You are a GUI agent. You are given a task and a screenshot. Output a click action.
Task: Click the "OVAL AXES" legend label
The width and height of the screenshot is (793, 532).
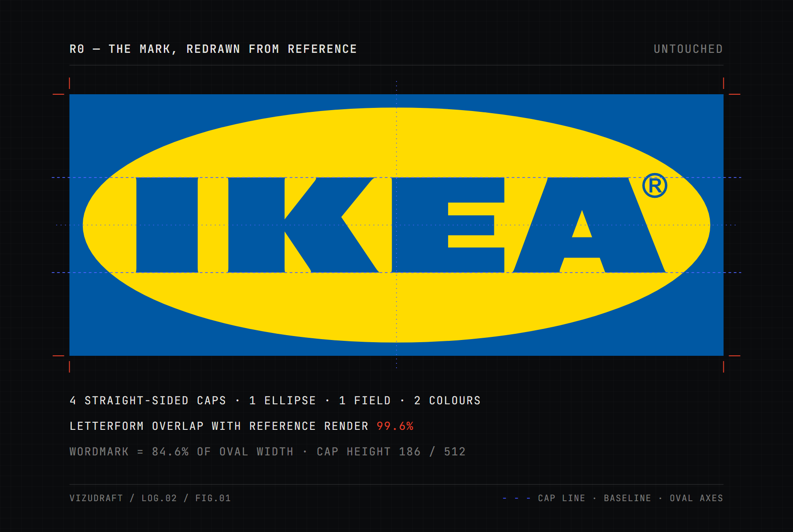pos(697,498)
